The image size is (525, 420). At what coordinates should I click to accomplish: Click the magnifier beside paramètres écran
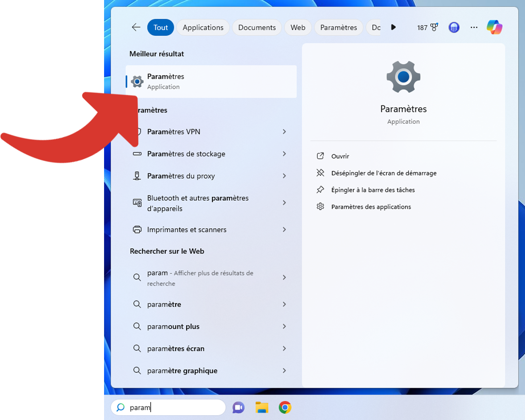click(137, 348)
